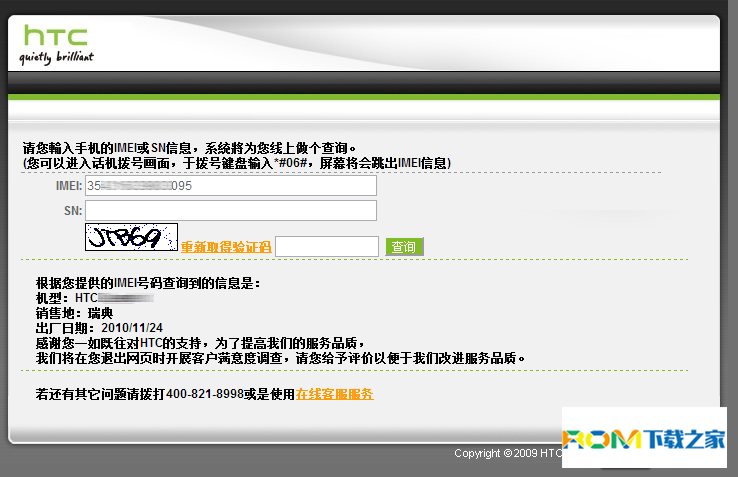Click the 请您輸入手机的IMEI或SN信息 instruction line
This screenshot has width=738, height=477.
pyautogui.click(x=190, y=148)
